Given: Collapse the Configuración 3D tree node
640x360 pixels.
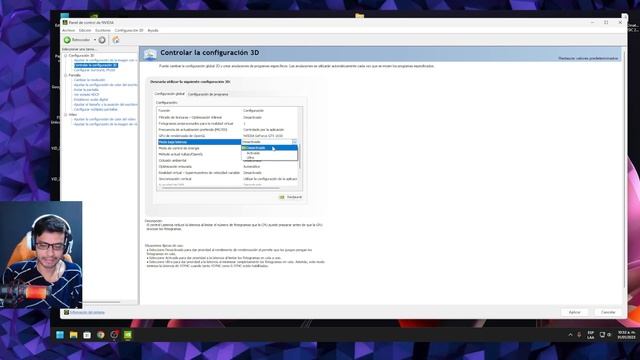Looking at the screenshot, I should click(x=65, y=55).
